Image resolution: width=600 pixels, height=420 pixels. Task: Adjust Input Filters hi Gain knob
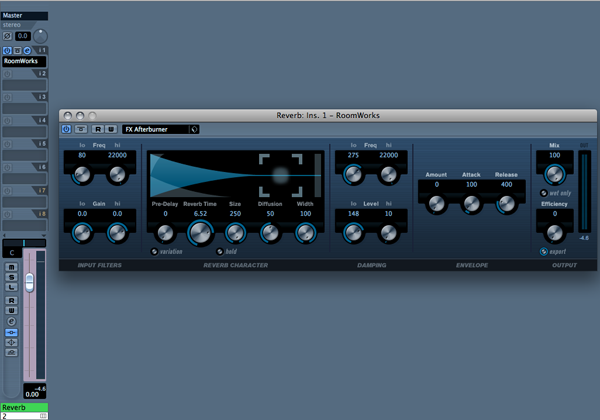tap(117, 233)
